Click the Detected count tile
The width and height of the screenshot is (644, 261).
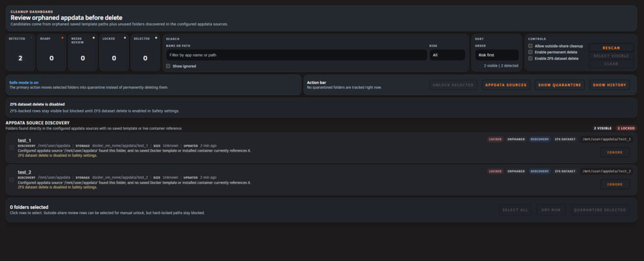tap(20, 53)
